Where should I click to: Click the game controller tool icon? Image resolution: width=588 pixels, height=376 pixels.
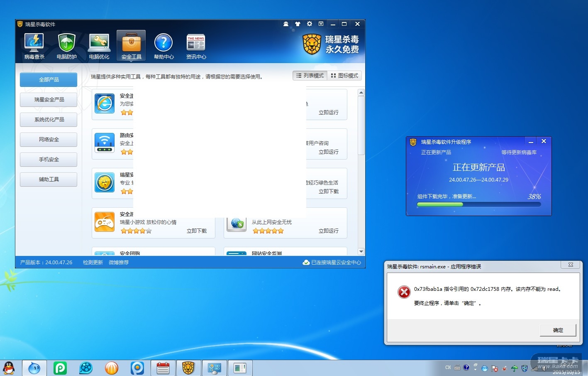[105, 222]
